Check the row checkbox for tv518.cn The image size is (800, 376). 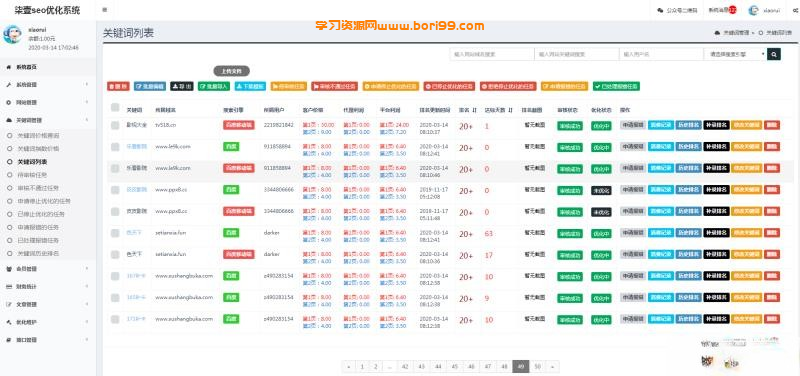pos(115,126)
